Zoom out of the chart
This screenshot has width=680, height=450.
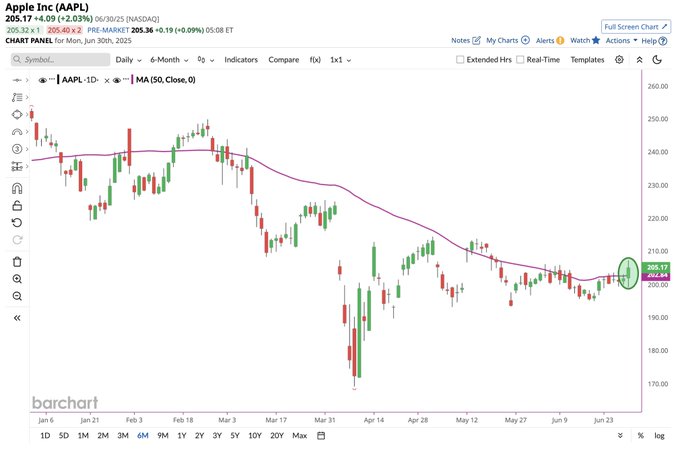point(17,296)
